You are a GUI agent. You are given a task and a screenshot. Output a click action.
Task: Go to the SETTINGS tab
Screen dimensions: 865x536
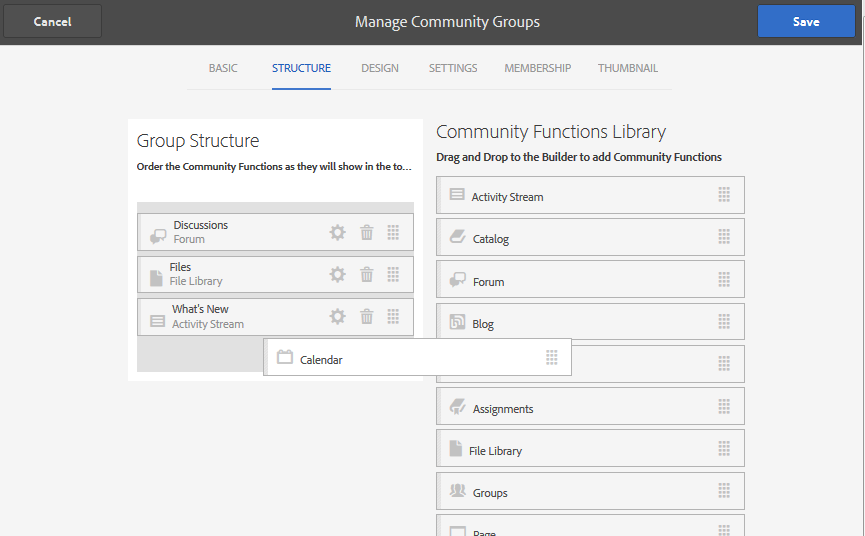point(453,68)
